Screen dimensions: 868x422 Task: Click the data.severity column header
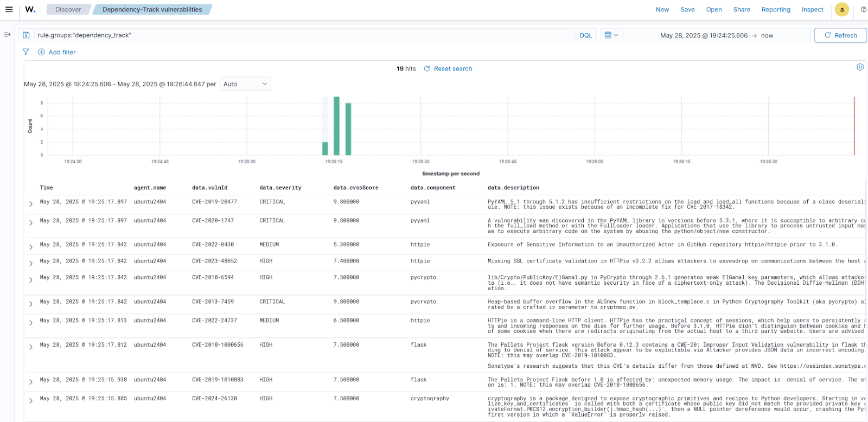tap(280, 188)
